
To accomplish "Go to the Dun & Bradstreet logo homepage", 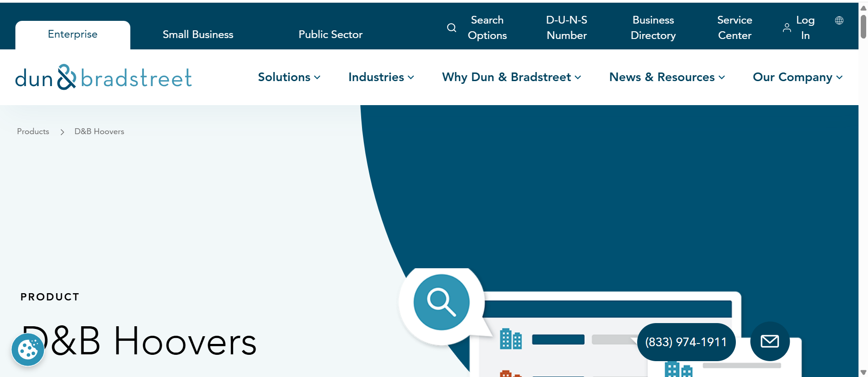I will (104, 77).
